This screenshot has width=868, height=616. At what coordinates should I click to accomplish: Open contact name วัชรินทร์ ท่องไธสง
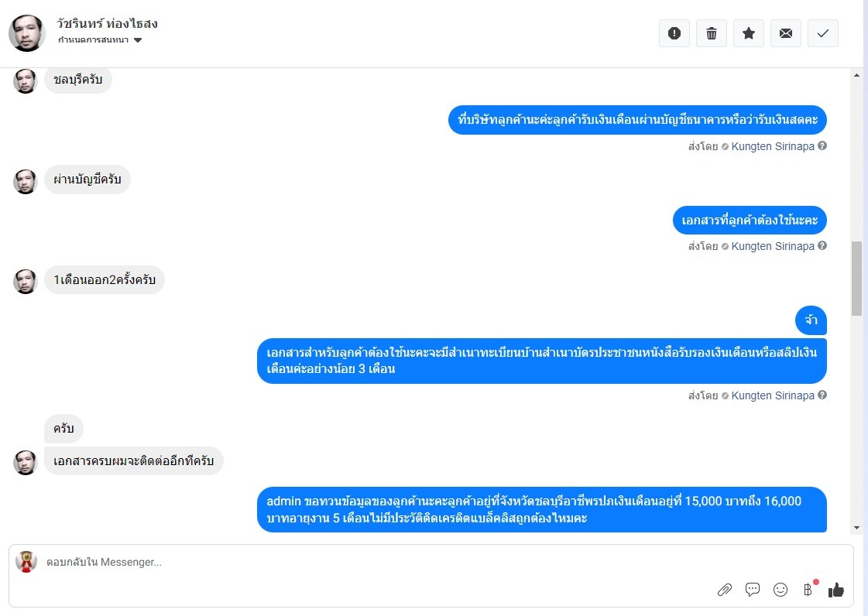[108, 23]
